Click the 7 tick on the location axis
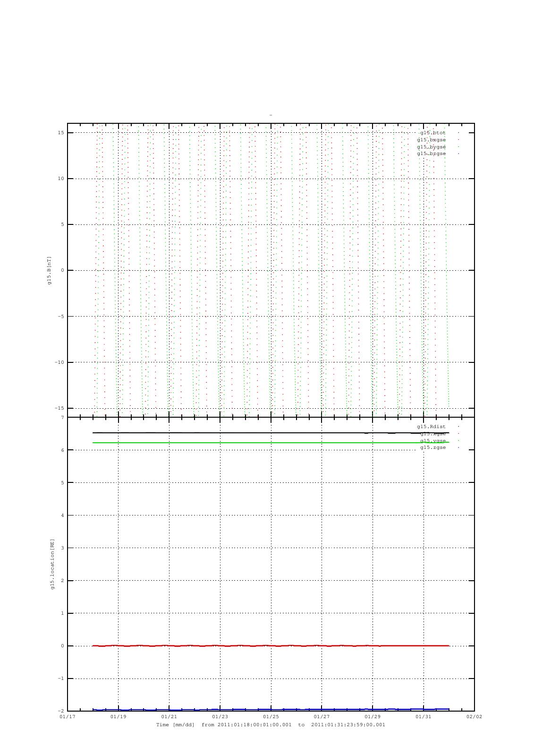The image size is (534, 756). click(62, 418)
